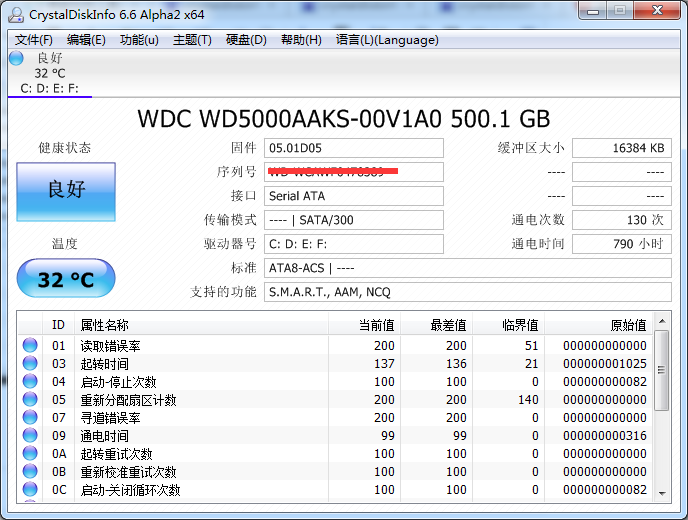
Task: Click the firmware field 05.01D05
Action: click(x=354, y=148)
